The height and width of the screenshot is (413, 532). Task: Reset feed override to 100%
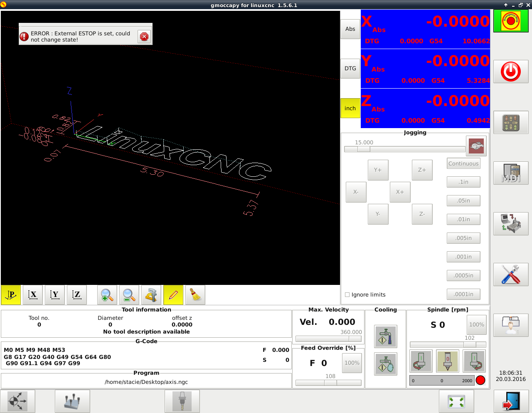coord(352,363)
